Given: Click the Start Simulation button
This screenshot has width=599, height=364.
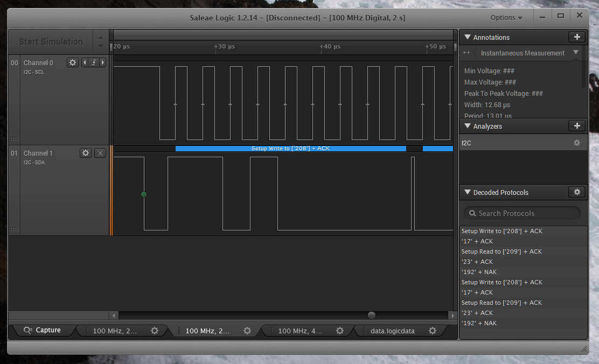Looking at the screenshot, I should coord(51,41).
